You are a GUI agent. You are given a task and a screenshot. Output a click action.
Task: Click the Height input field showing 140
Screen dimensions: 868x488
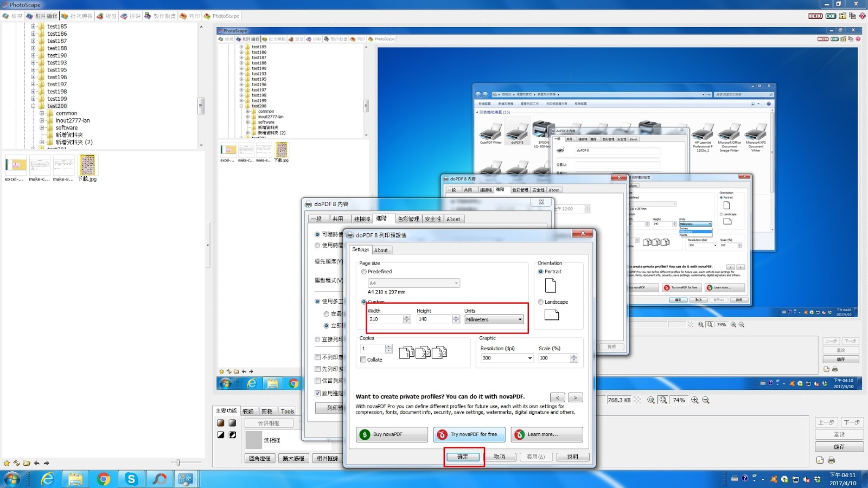coord(435,319)
